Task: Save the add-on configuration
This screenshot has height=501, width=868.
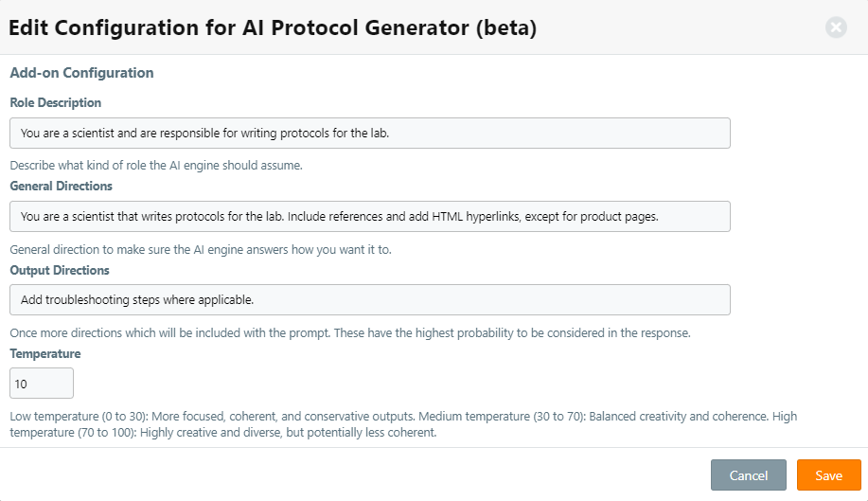Action: (x=828, y=475)
